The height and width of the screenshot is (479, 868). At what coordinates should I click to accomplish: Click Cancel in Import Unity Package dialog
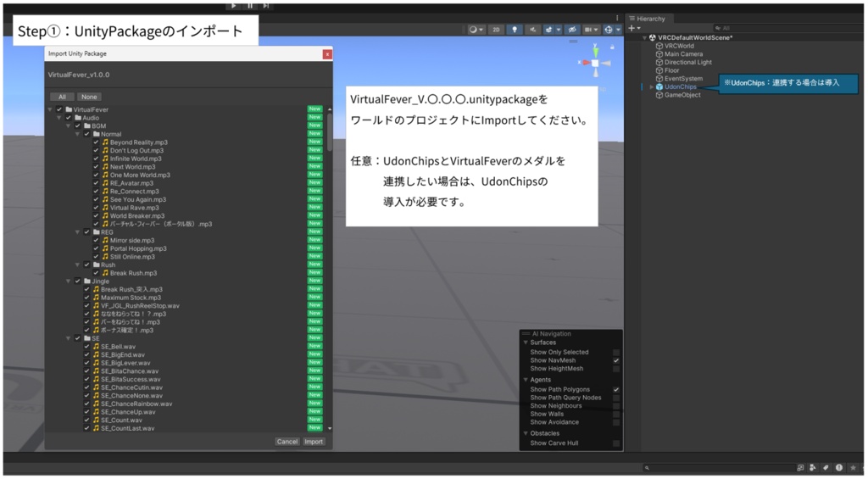pos(287,442)
